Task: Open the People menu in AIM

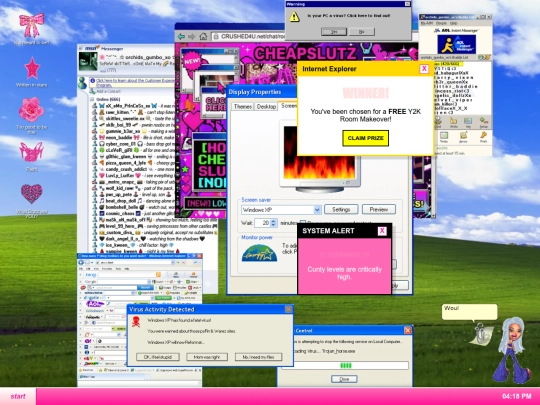Action: pyautogui.click(x=441, y=23)
